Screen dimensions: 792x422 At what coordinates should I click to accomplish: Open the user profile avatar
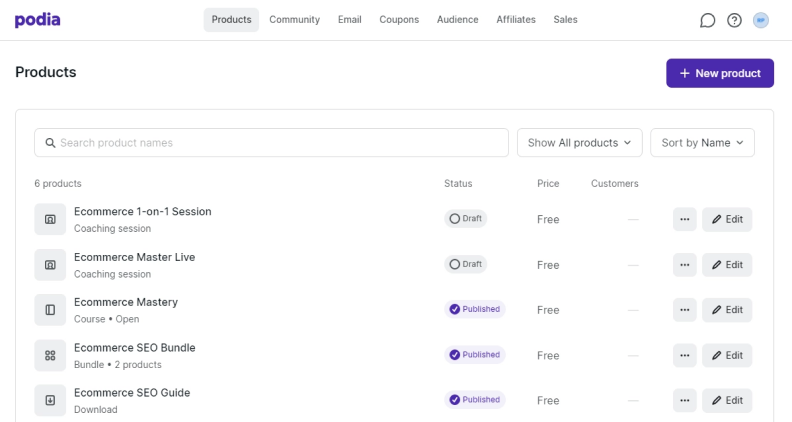tap(761, 20)
